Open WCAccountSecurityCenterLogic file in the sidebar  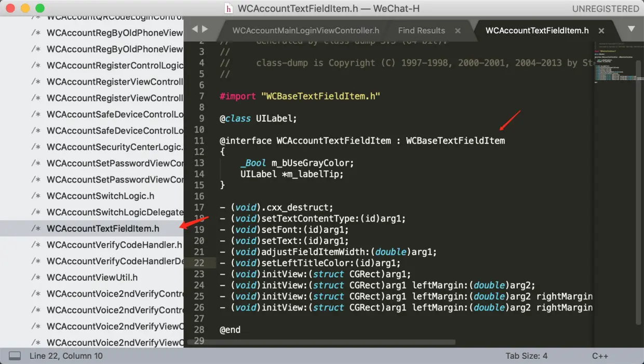115,147
